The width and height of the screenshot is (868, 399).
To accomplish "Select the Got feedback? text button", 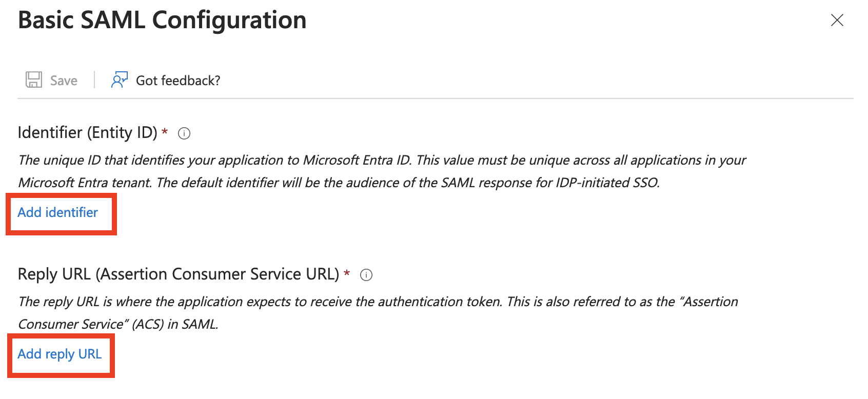I will click(178, 81).
